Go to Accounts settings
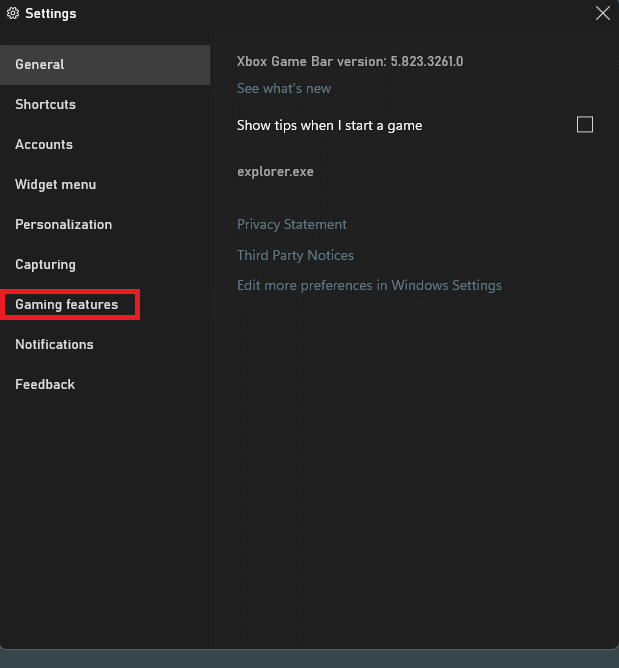This screenshot has height=668, width=619. point(105,144)
